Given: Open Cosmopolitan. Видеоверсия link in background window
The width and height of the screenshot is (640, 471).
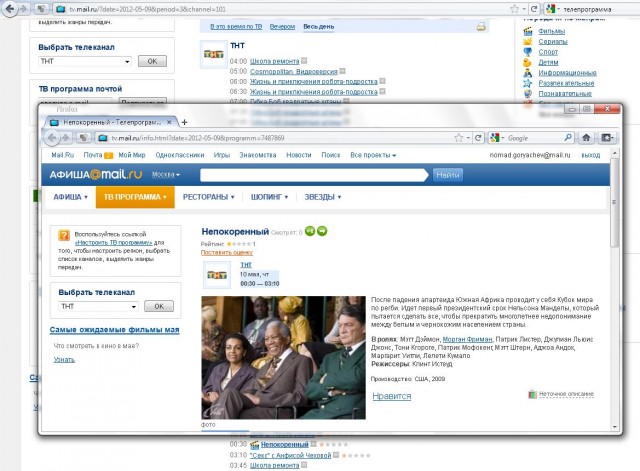Looking at the screenshot, I should pos(294,71).
